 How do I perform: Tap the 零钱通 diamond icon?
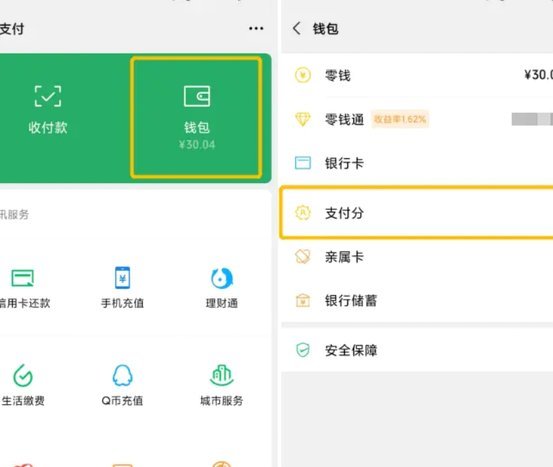pyautogui.click(x=303, y=119)
